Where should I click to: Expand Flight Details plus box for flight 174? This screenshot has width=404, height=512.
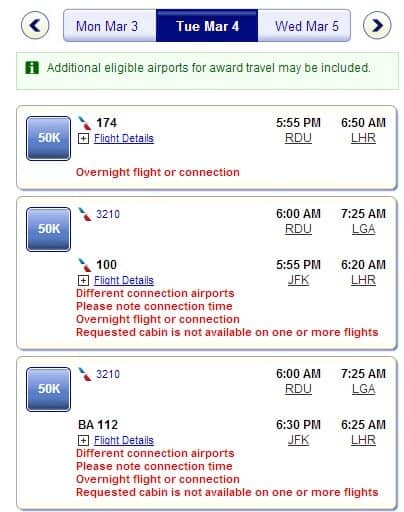[83, 139]
